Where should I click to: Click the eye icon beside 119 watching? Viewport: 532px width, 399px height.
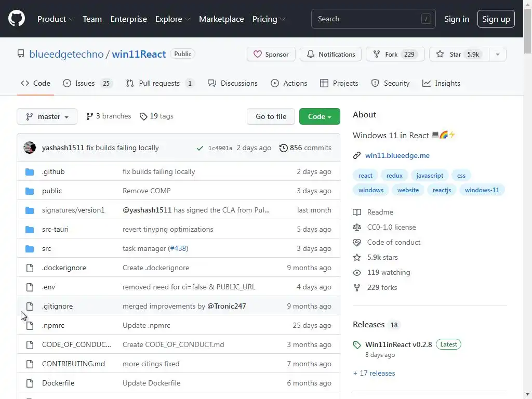click(357, 272)
